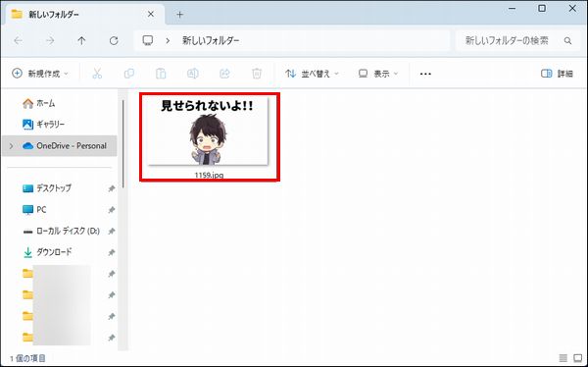Viewport: 588px width, 367px height.
Task: Toggle the 詳細 details pane
Action: 557,74
